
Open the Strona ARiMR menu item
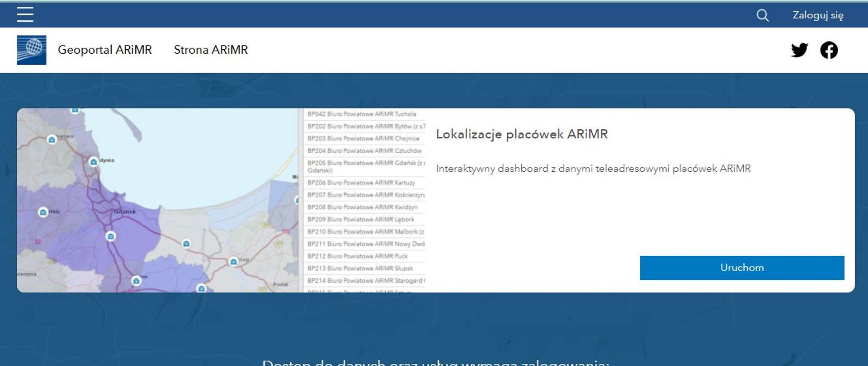[211, 50]
